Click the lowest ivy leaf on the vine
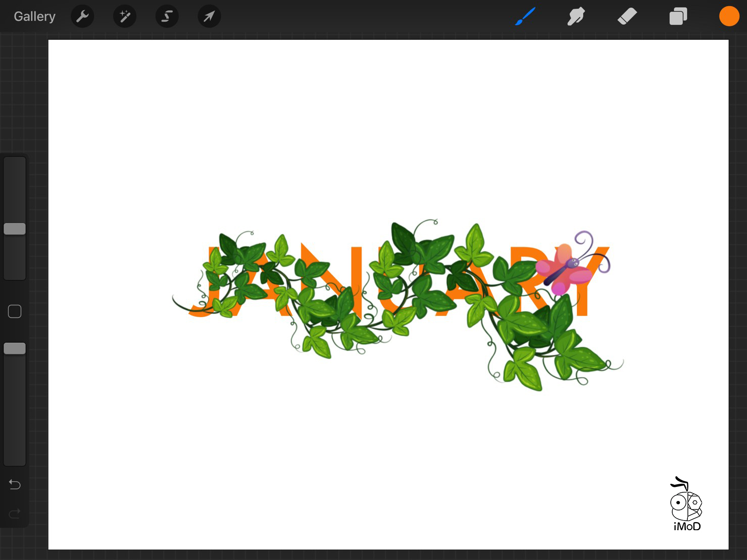 pos(525,376)
